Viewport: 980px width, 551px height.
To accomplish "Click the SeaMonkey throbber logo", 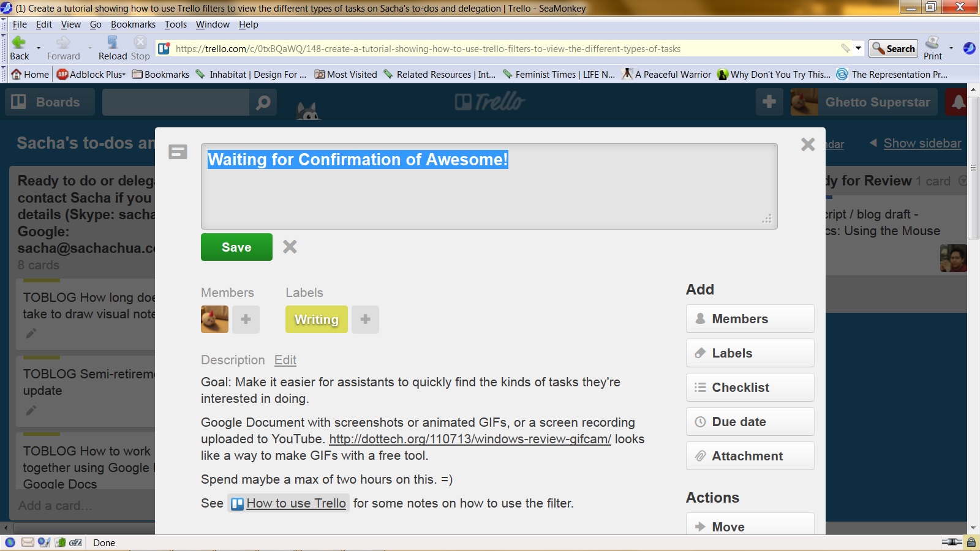I will coord(969,48).
